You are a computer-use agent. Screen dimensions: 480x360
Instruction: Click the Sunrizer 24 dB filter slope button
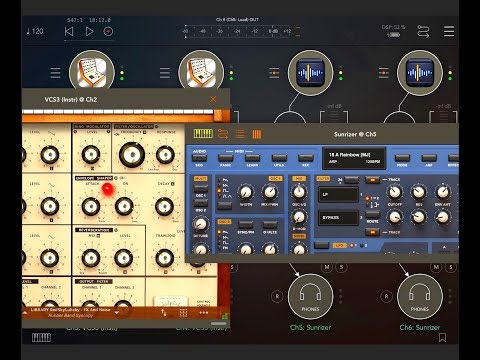click(x=351, y=180)
